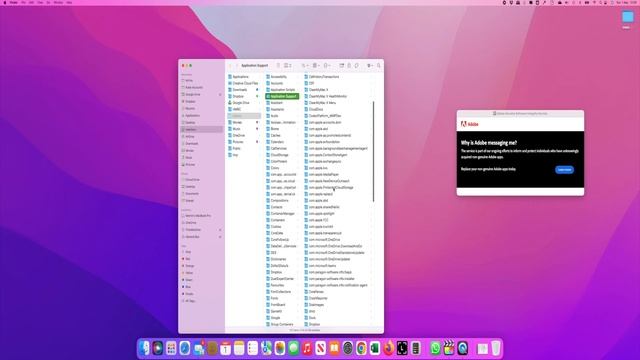The image size is (640, 360).
Task: Click the third column vertical scrollbar
Action: (373, 151)
